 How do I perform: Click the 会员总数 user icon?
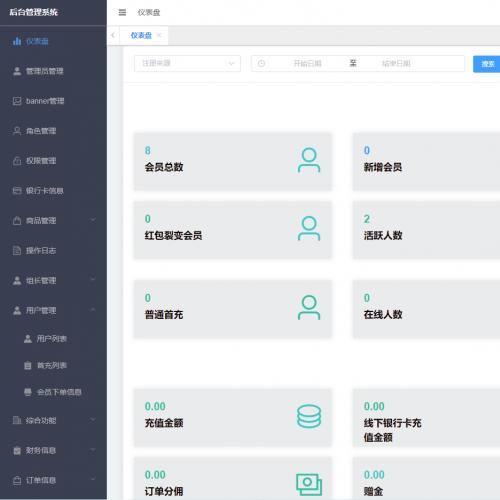click(309, 160)
